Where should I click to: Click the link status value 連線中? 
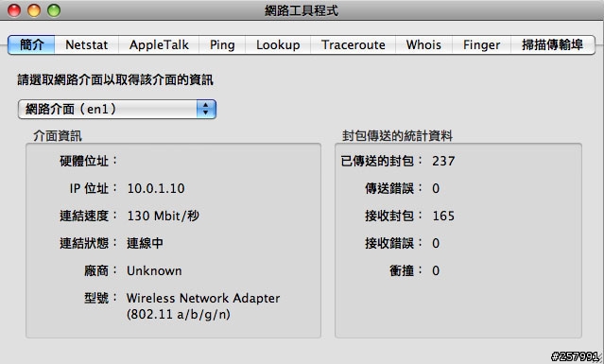[x=145, y=243]
